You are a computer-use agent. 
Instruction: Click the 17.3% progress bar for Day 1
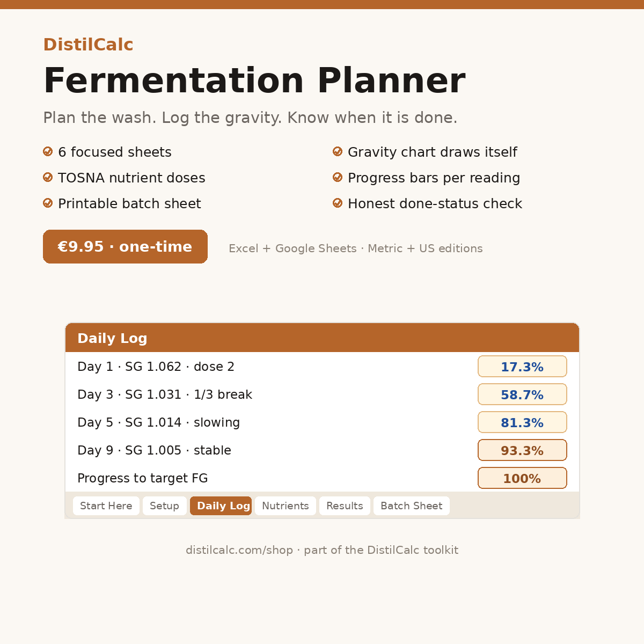pyautogui.click(x=522, y=367)
